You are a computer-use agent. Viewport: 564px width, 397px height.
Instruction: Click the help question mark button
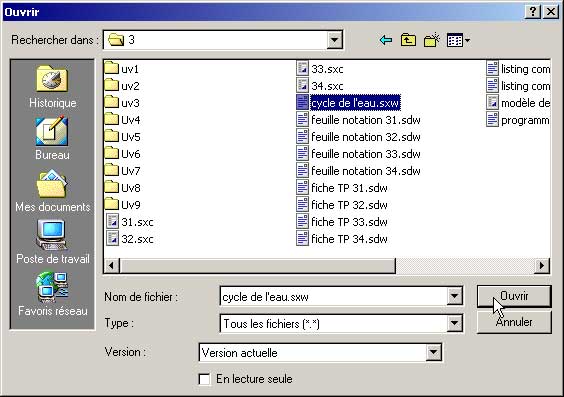click(x=533, y=12)
